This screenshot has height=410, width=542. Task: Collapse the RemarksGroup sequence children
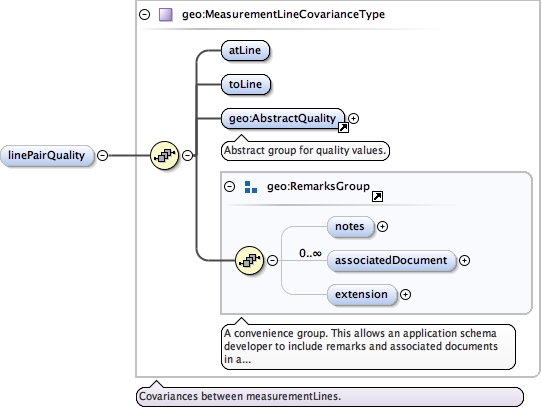[272, 260]
